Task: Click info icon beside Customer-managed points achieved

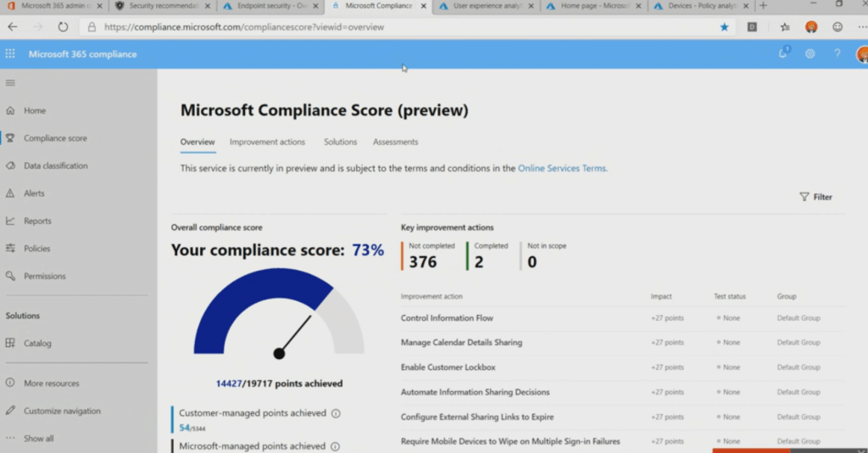Action: point(336,413)
